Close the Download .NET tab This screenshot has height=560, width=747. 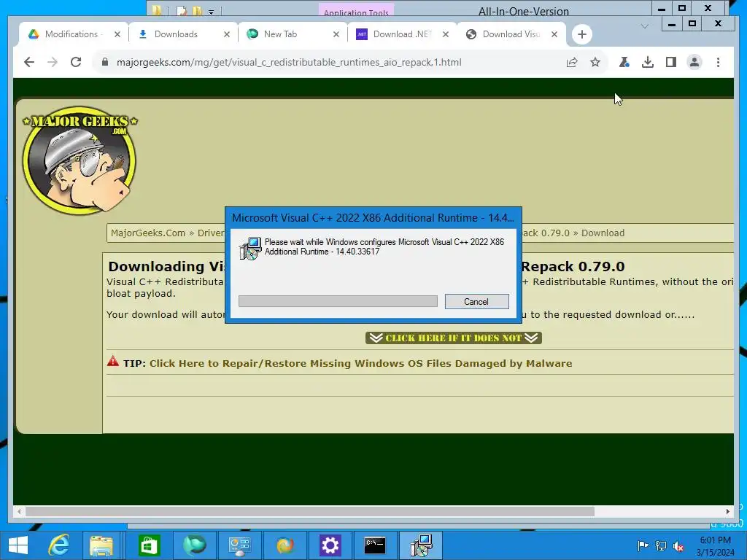(446, 34)
